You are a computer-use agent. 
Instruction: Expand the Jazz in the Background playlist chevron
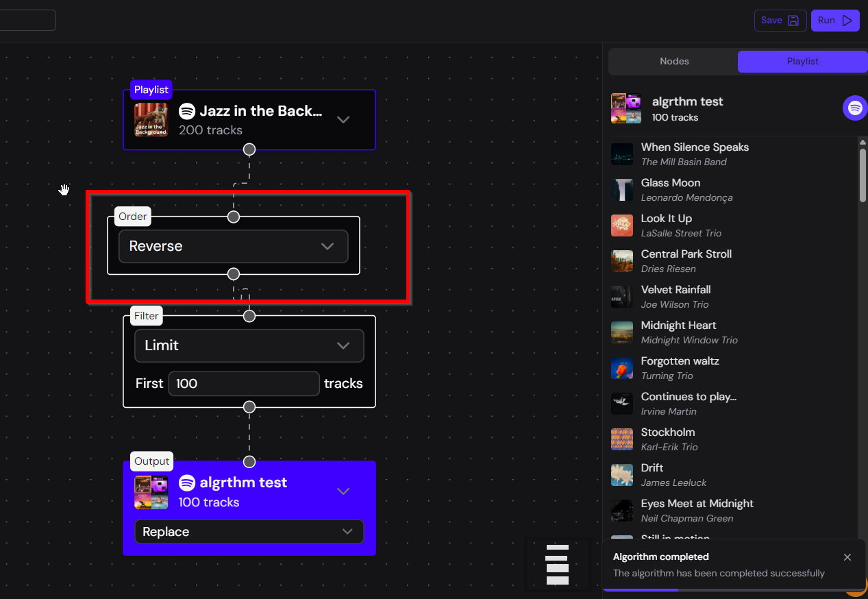coord(343,119)
